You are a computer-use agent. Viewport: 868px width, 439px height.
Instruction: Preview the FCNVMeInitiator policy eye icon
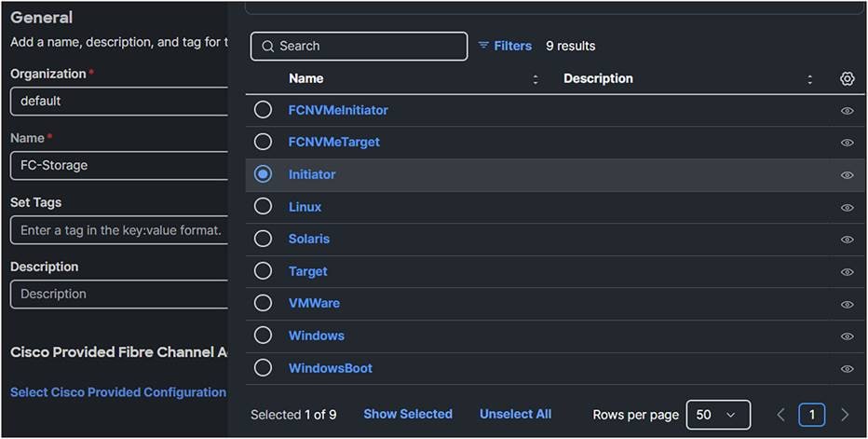[847, 111]
